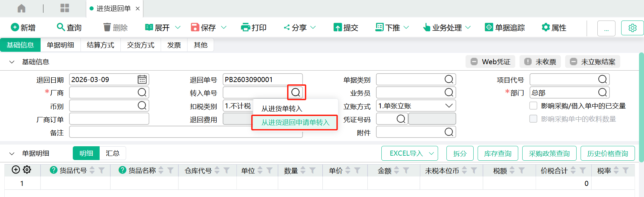
Task: Enable 影响采购/借入单中的已交量 checkbox
Action: click(533, 106)
